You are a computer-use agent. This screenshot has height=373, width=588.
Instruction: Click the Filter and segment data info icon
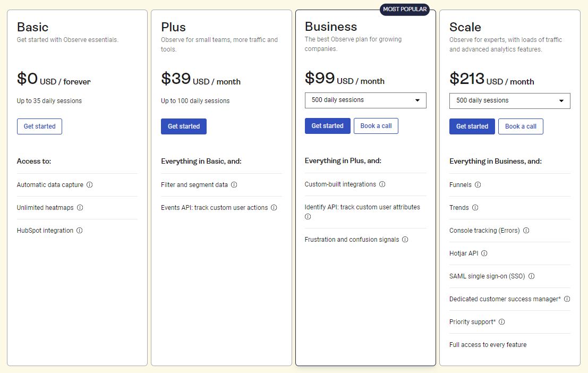[x=234, y=185]
